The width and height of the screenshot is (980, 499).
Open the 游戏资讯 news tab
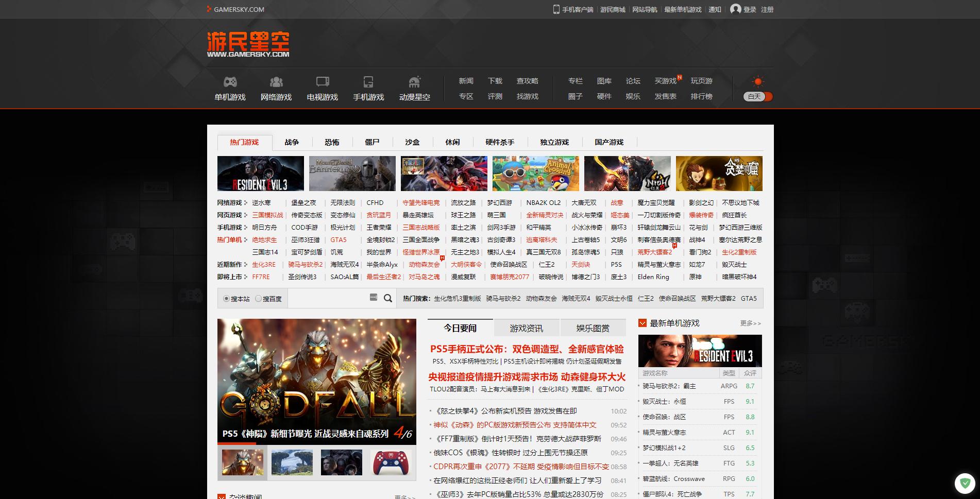(x=527, y=328)
